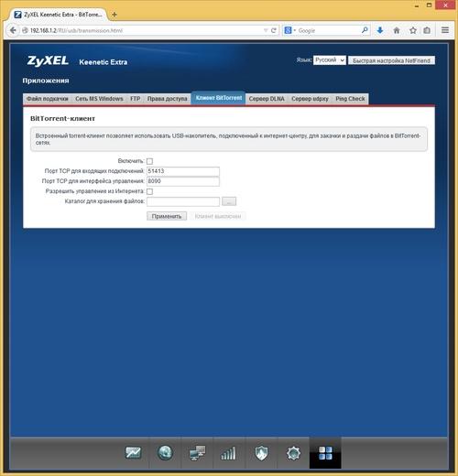
Task: Switch to the Ping Check tab
Action: (350, 99)
